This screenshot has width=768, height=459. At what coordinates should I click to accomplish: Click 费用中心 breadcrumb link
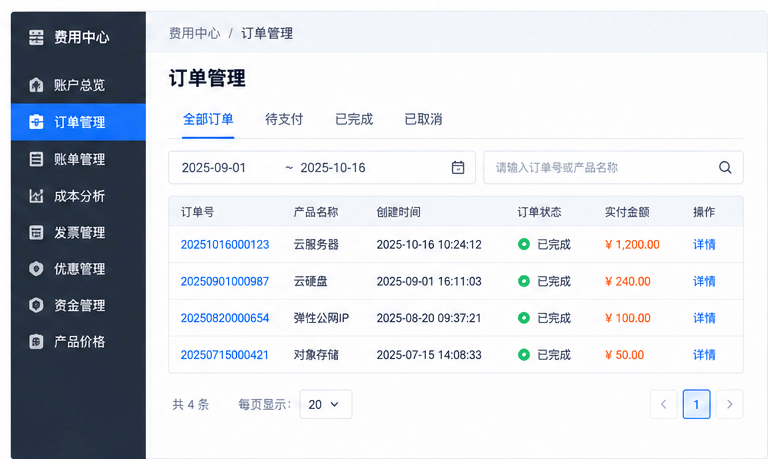[194, 33]
